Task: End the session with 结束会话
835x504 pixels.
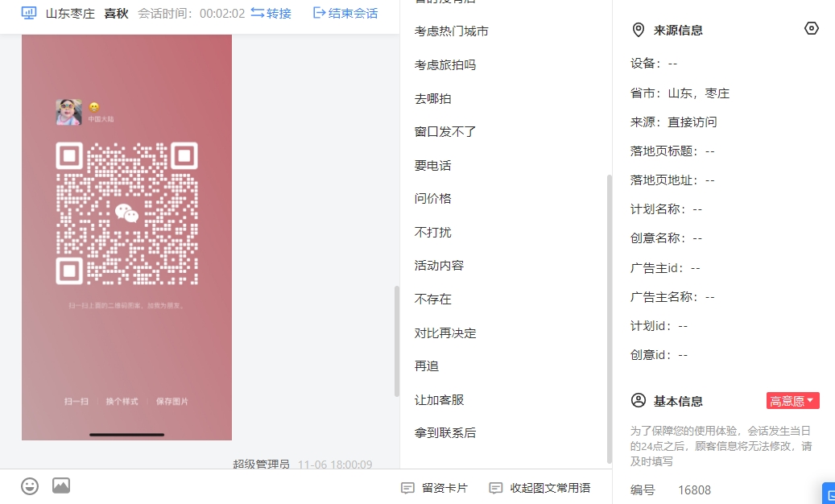Action: 345,13
